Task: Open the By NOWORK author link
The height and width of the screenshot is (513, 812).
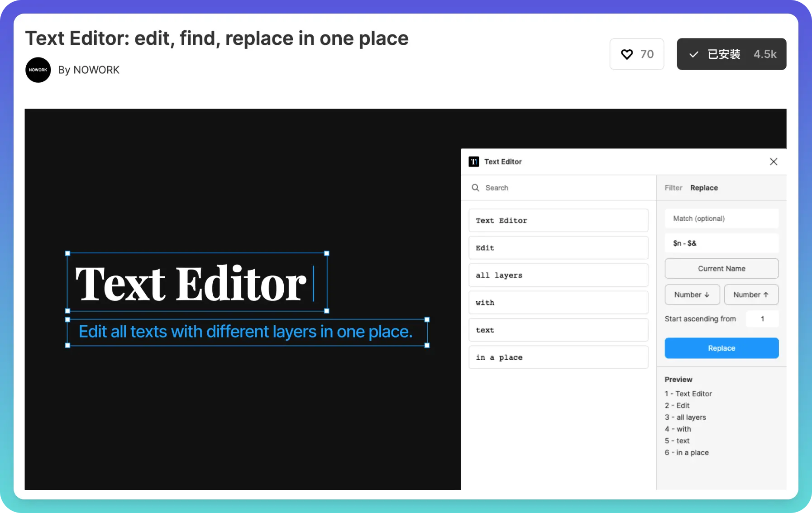Action: [89, 70]
